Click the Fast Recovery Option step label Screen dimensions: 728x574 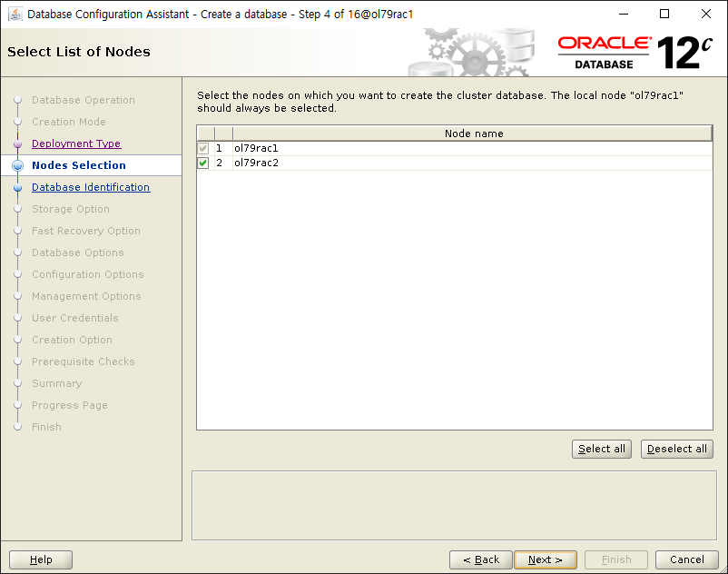pyautogui.click(x=86, y=231)
